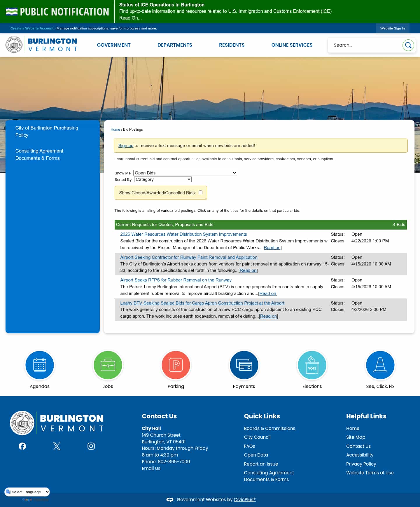Open the Sorted By Category dropdown
This screenshot has height=507, width=420.
[163, 179]
